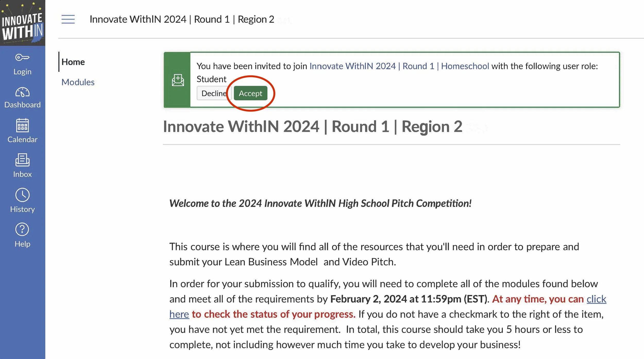Open the Calendar icon in sidebar

(x=22, y=125)
